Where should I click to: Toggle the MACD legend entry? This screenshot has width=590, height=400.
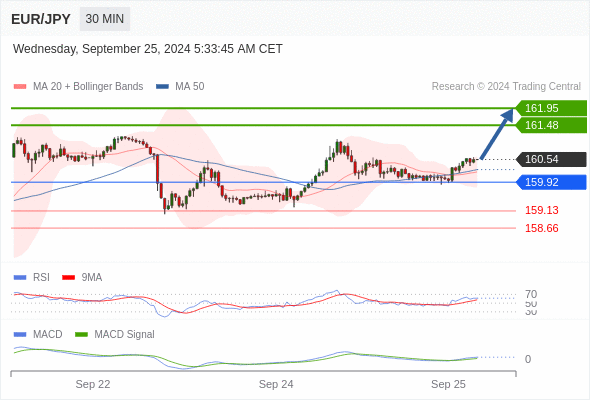pyautogui.click(x=38, y=334)
